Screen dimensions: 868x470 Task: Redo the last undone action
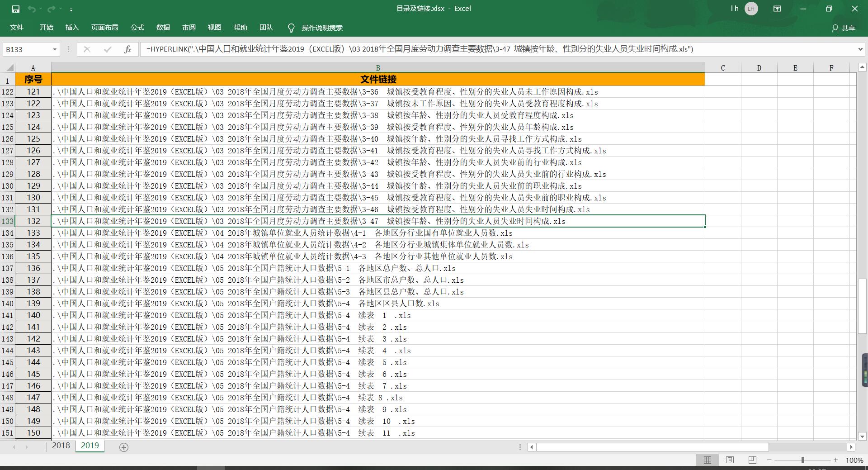tap(52, 9)
